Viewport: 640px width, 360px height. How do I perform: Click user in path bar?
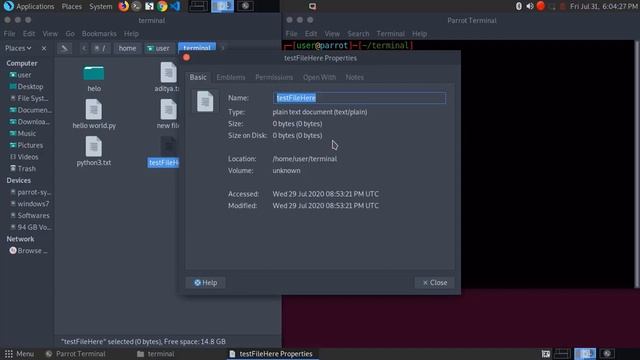click(x=158, y=48)
